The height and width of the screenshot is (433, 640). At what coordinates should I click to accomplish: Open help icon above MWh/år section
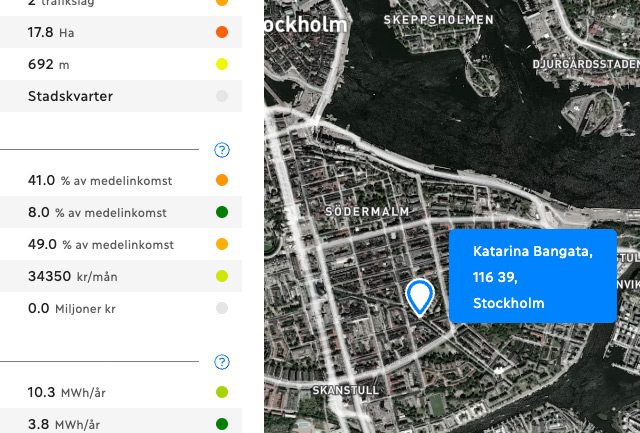click(222, 362)
